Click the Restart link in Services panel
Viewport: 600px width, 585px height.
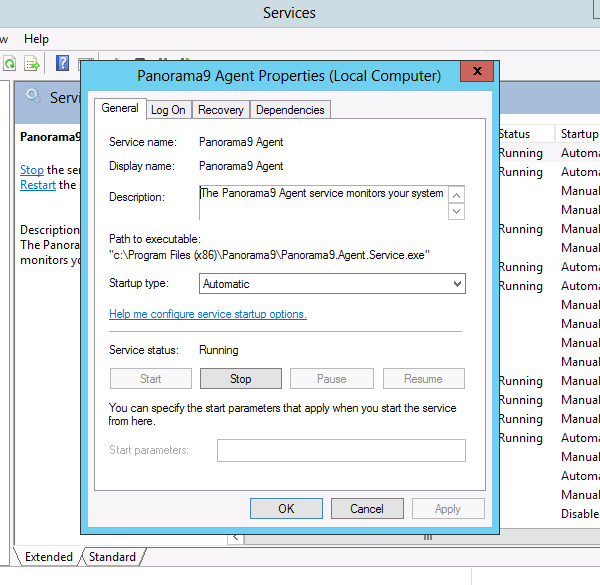[x=38, y=185]
